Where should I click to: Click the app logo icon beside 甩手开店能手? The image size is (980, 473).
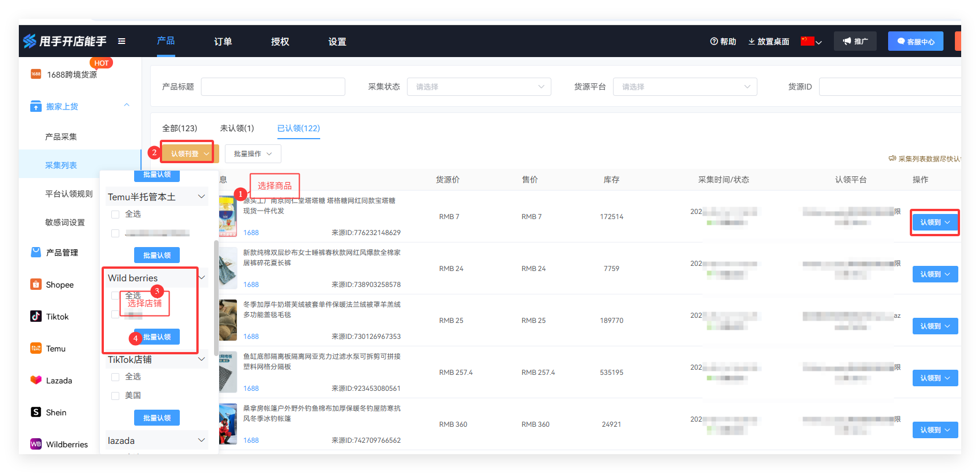(x=30, y=41)
